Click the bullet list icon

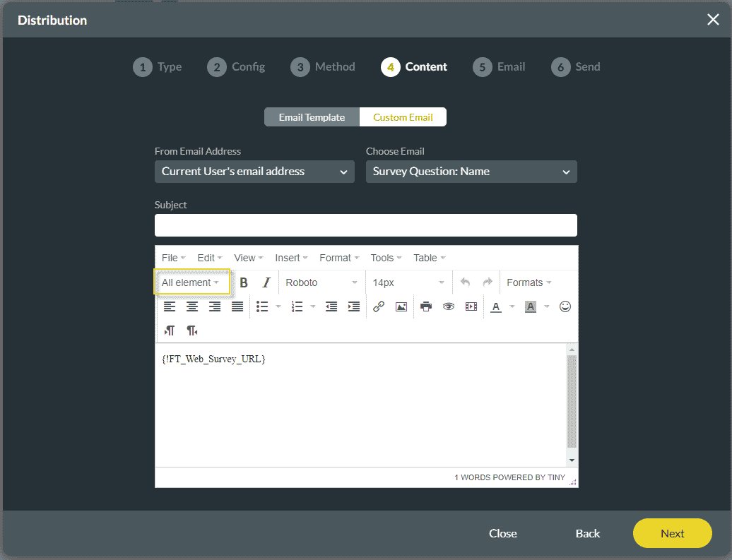tap(262, 306)
